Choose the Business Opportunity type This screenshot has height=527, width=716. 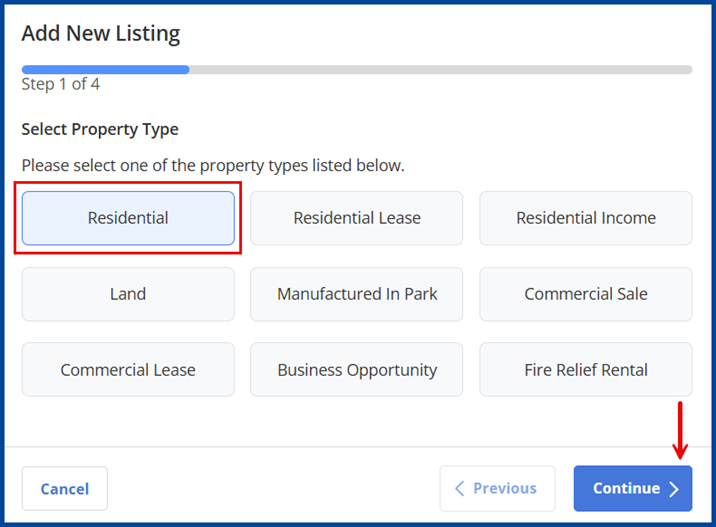[x=357, y=370]
